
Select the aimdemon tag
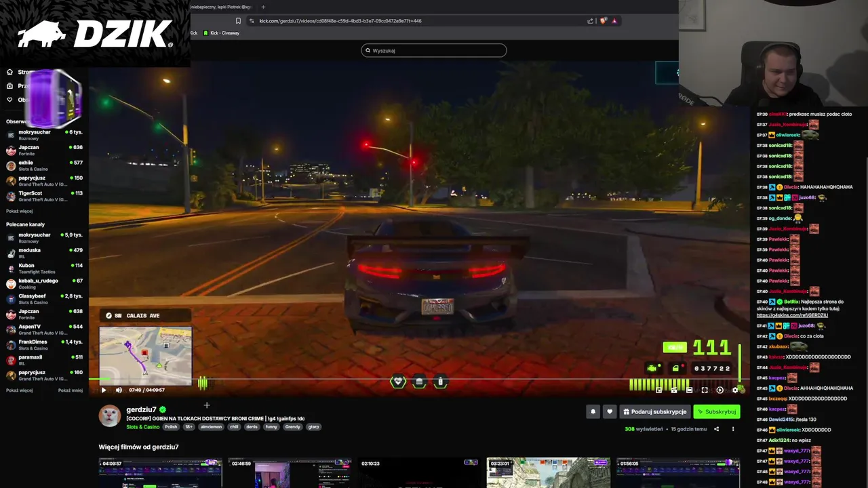[211, 427]
